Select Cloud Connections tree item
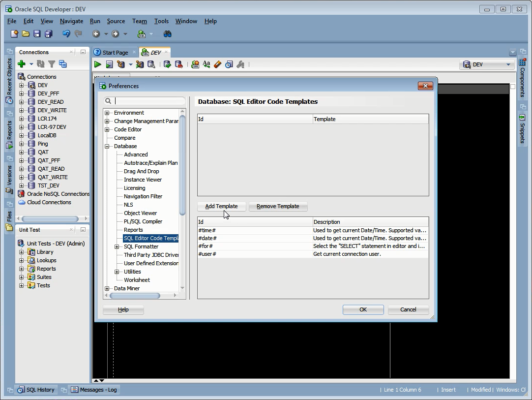Screen dimensions: 532x400 49,202
